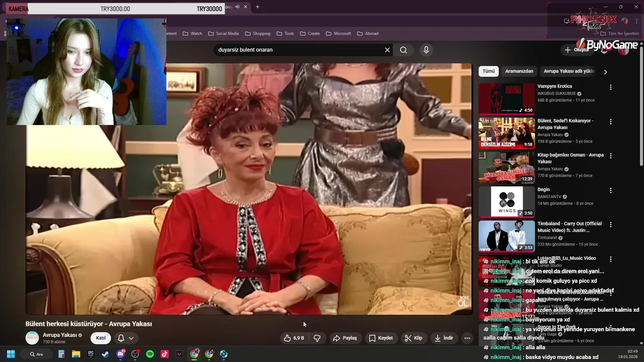Download the video with İndir
644x362 pixels.
(x=443, y=338)
